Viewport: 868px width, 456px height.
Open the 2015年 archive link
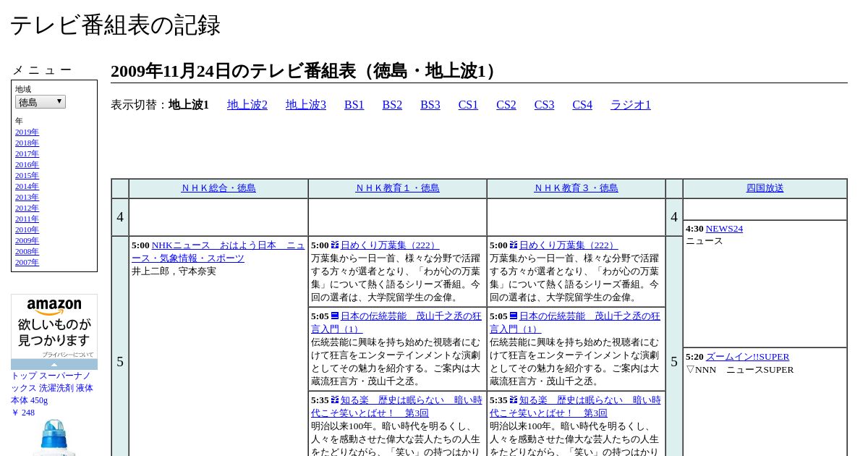click(27, 175)
